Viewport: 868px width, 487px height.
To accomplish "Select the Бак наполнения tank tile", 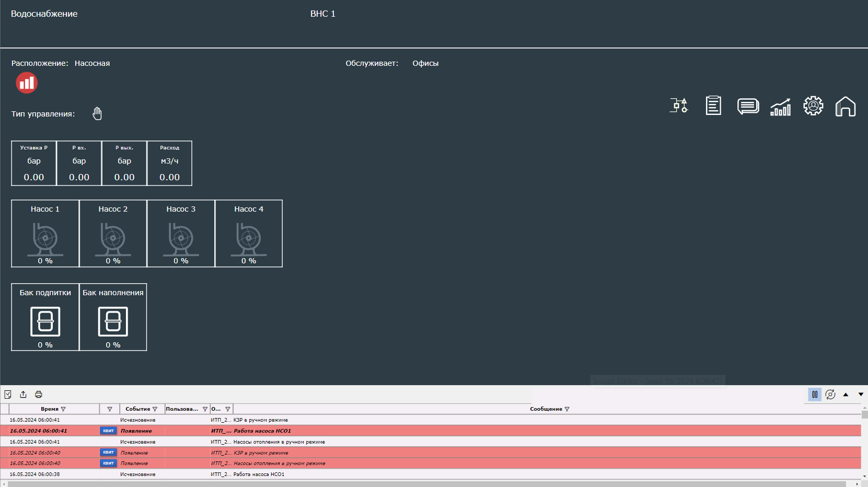I will tap(113, 317).
